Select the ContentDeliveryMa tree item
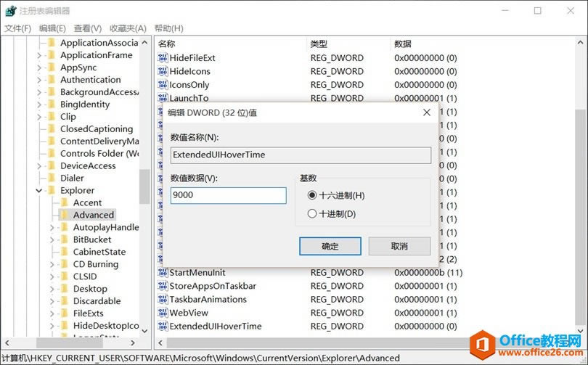 [x=99, y=142]
